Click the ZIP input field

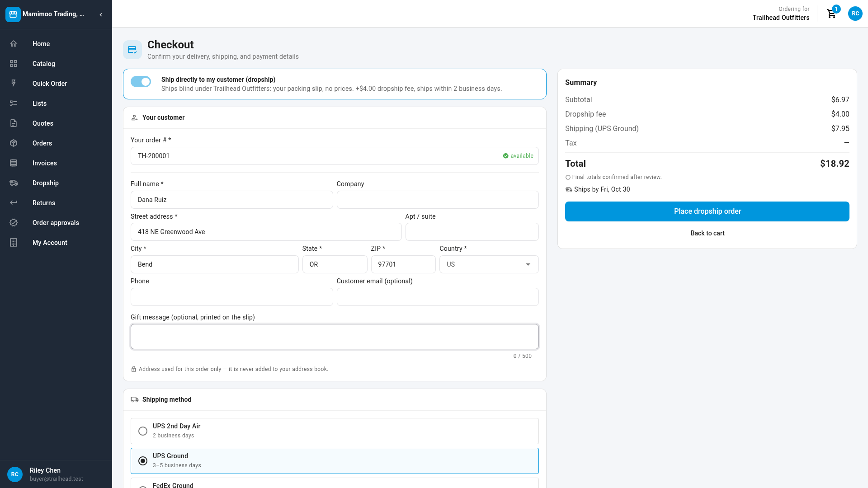click(x=403, y=264)
